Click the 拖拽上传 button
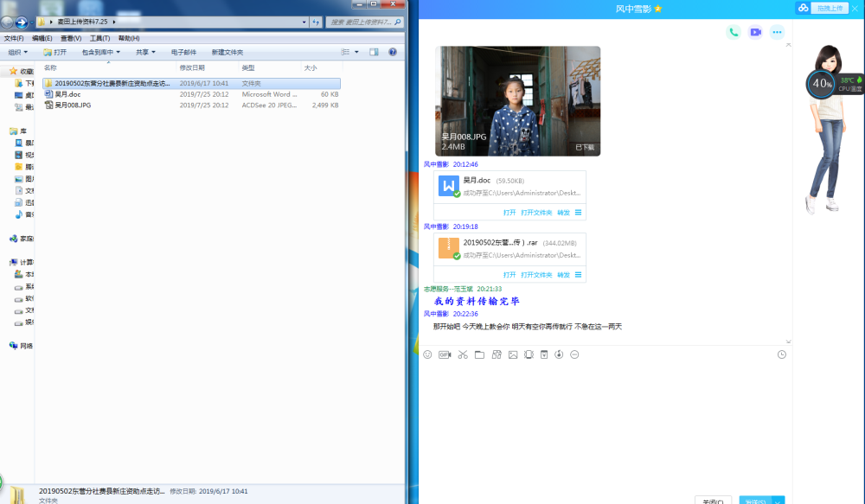Image resolution: width=865 pixels, height=504 pixels. point(830,8)
